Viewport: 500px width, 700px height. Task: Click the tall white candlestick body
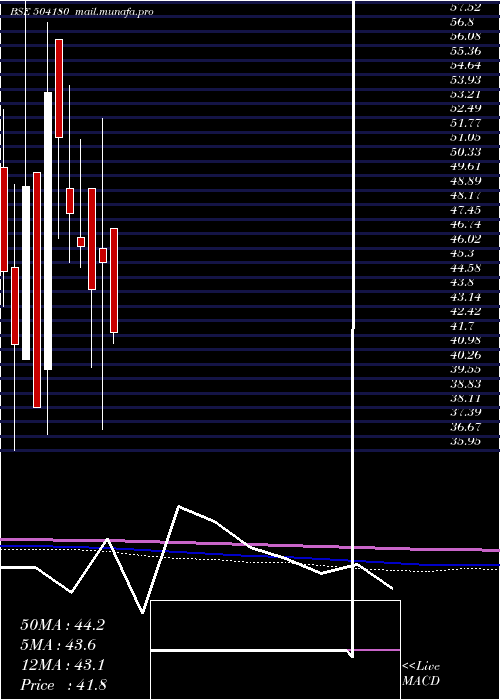(x=48, y=231)
